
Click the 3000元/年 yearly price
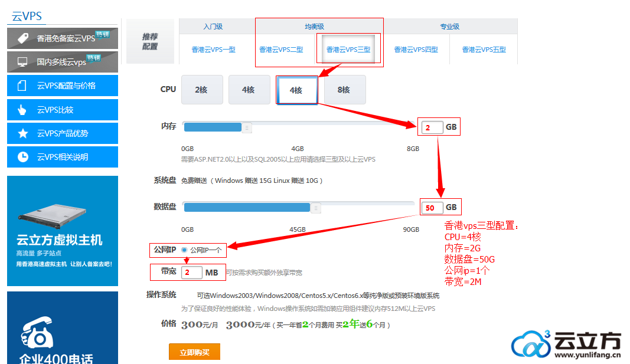248,324
